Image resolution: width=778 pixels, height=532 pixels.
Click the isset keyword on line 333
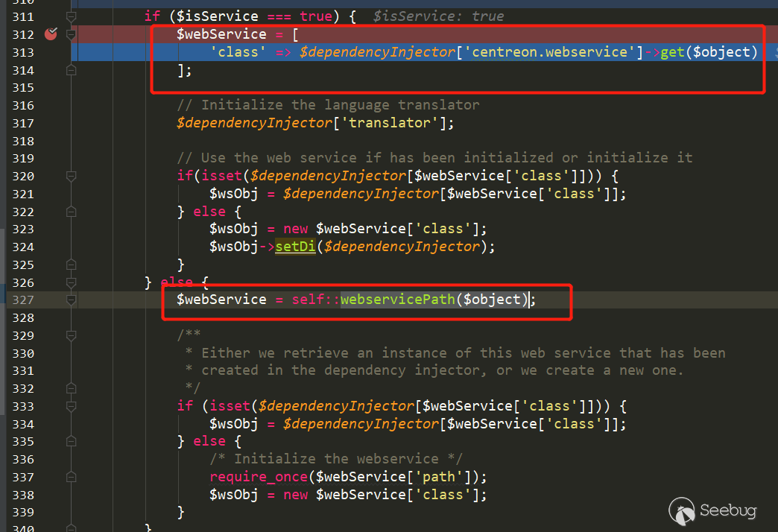[x=230, y=406]
